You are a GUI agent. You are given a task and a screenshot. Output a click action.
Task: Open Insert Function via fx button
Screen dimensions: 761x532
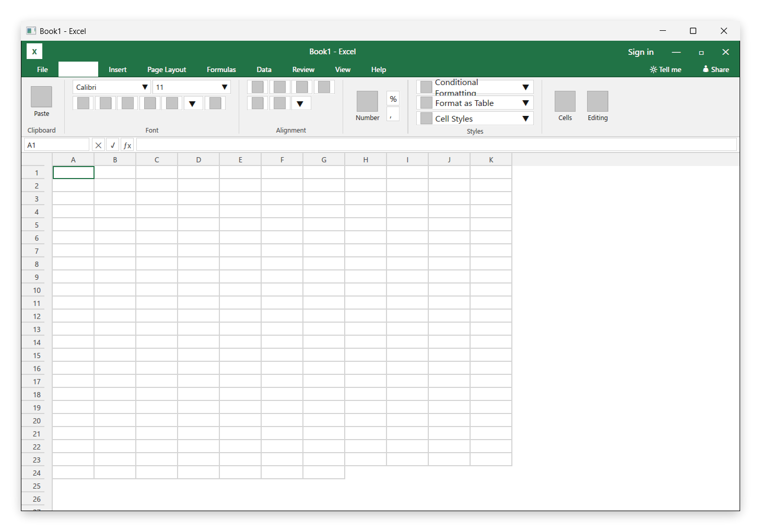tap(127, 145)
